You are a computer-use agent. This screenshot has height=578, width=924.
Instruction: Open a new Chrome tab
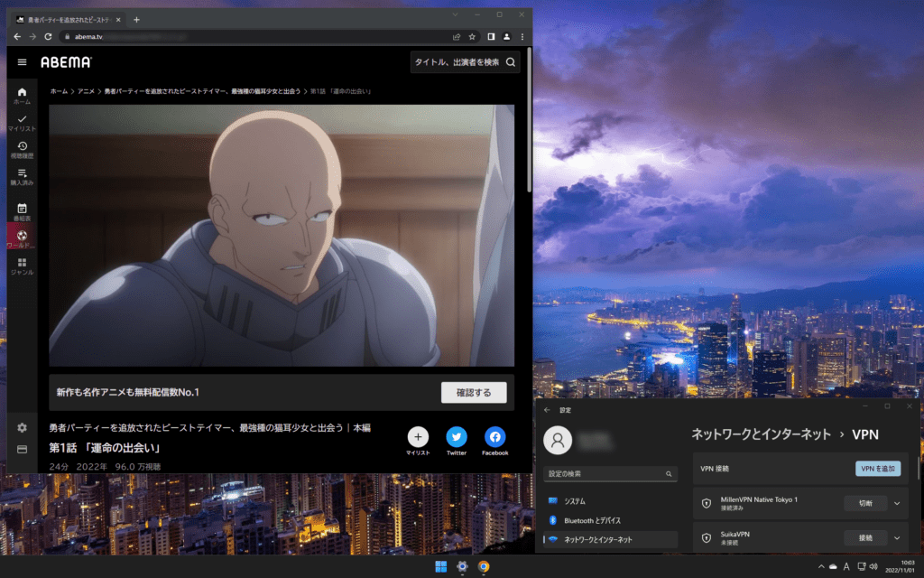(136, 20)
